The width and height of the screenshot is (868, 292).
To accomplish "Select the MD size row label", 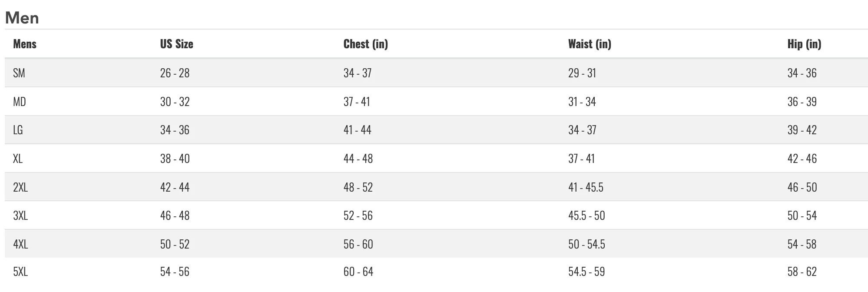I will 20,102.
